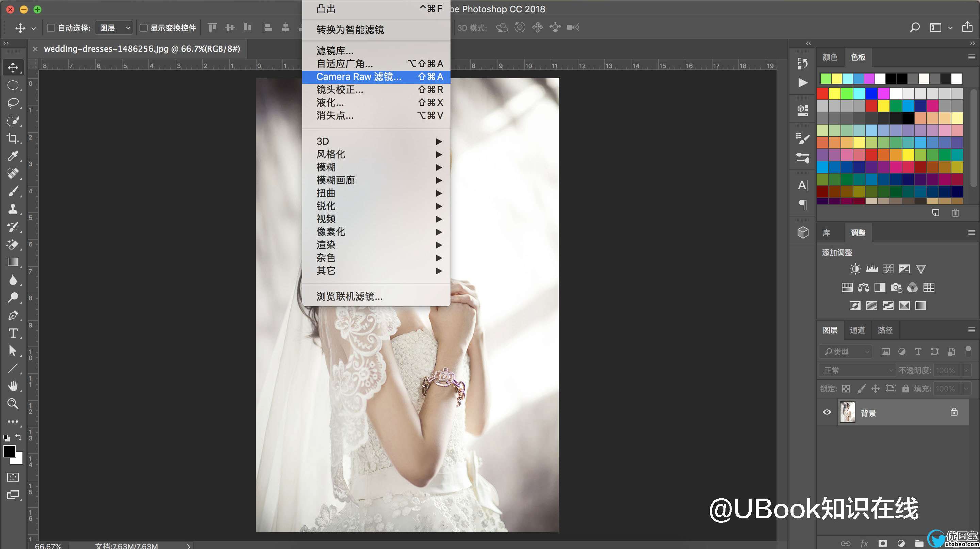This screenshot has height=549, width=980.
Task: Pick the red swatch in color grid
Action: click(x=822, y=93)
